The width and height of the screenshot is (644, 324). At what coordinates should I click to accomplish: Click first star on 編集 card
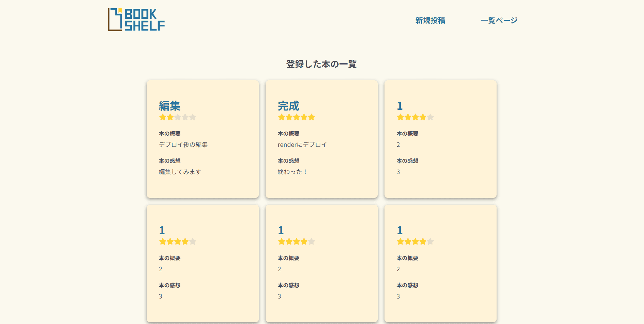point(163,117)
